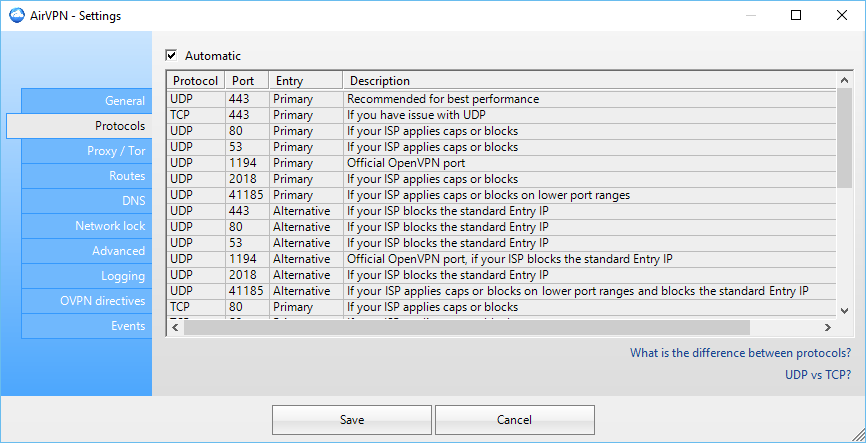This screenshot has height=443, width=866.
Task: Click the horizontal scrollbar thumb
Action: (467, 328)
